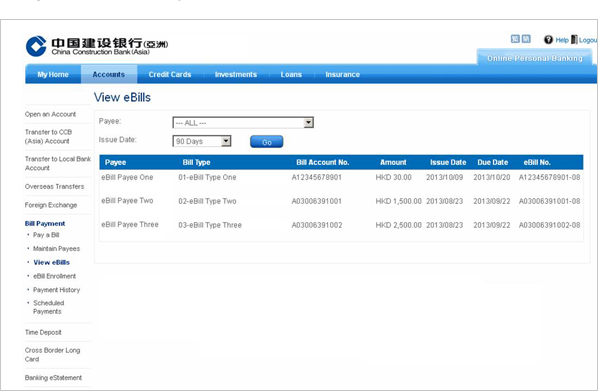The height and width of the screenshot is (391, 598).
Task: Open Cross Border Long Card
Action: pyautogui.click(x=52, y=355)
